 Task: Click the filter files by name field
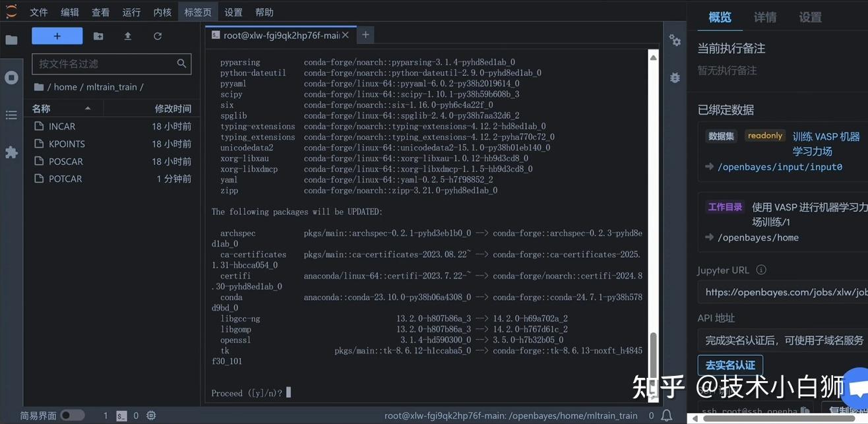pyautogui.click(x=111, y=64)
